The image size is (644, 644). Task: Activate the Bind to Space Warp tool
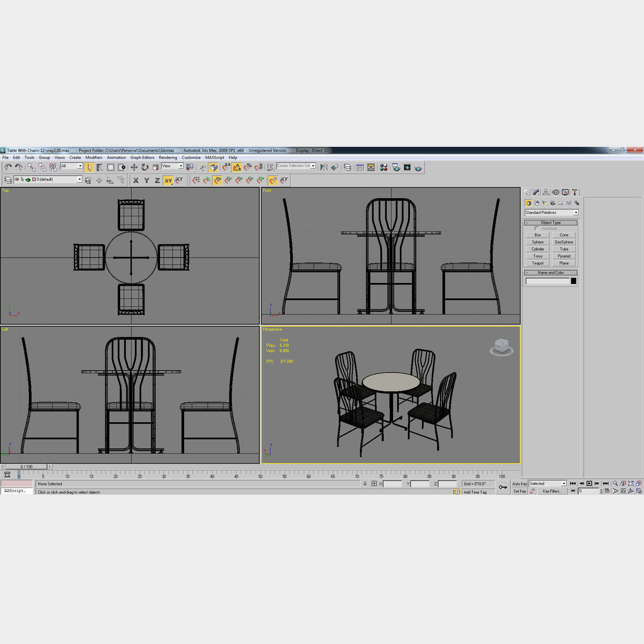pos(53,167)
